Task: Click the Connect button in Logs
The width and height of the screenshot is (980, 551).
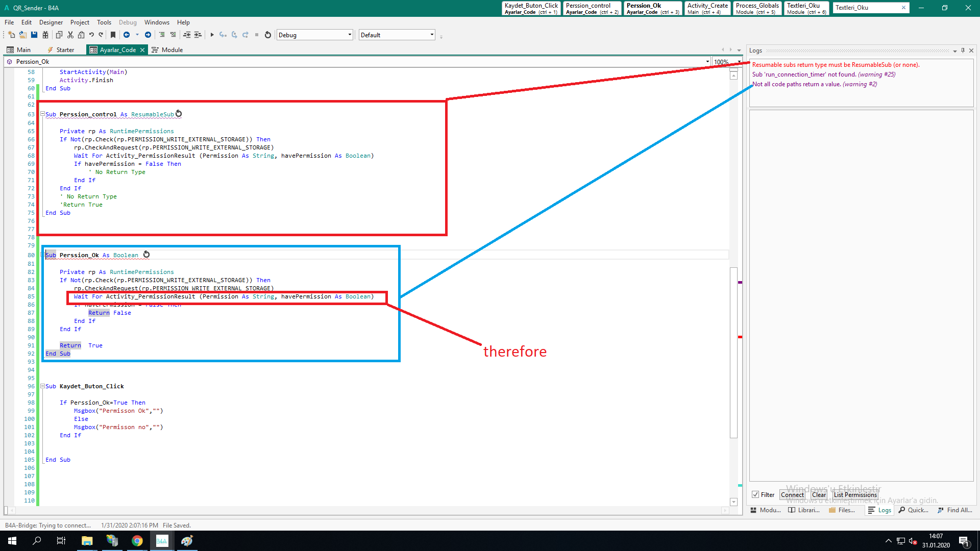Action: [x=793, y=494]
